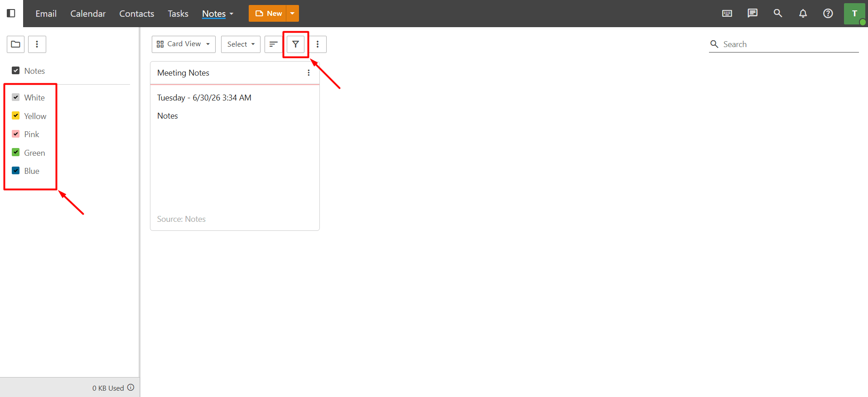This screenshot has width=868, height=397.
Task: Click the top bar search icon
Action: [778, 14]
